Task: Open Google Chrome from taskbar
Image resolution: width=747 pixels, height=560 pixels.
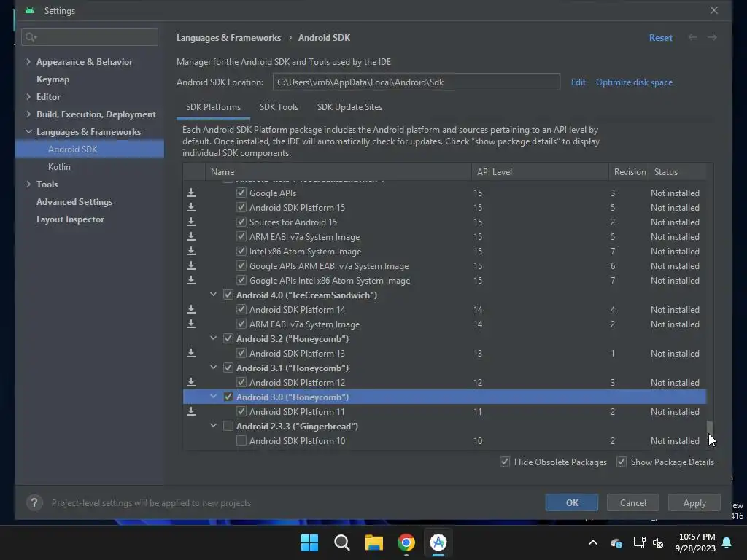Action: coord(406,542)
